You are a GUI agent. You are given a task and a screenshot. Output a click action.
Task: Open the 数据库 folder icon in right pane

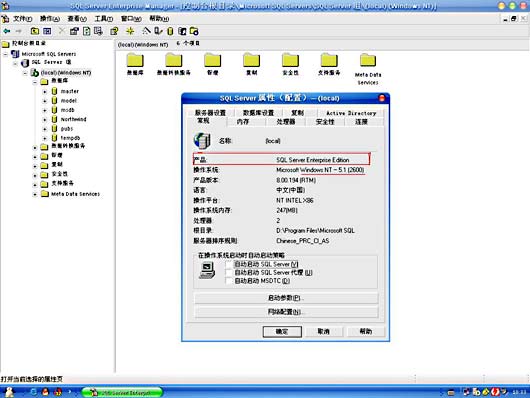point(135,61)
